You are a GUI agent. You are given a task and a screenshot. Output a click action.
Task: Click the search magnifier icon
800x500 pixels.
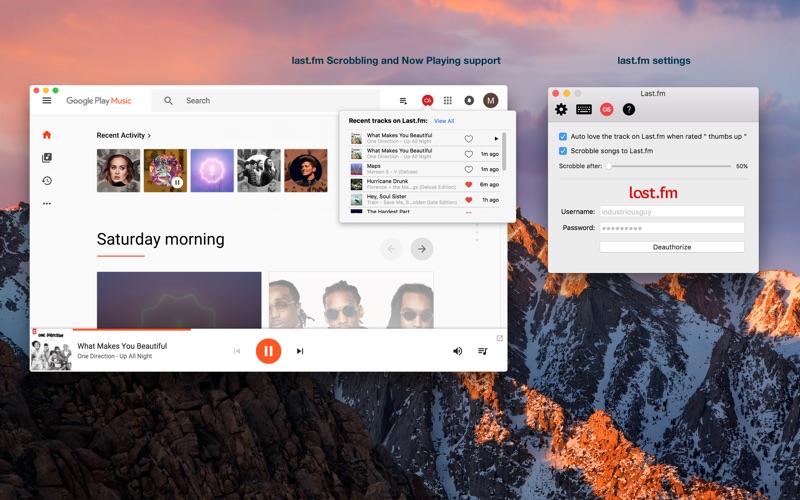pos(168,101)
